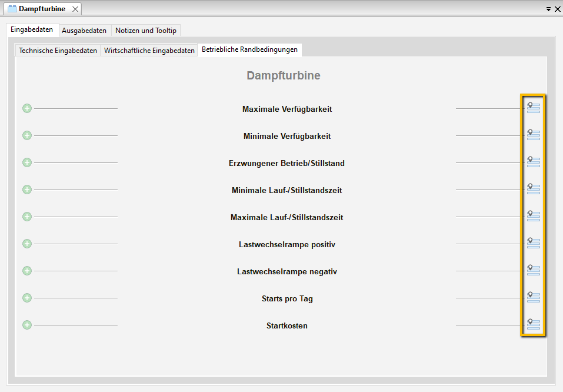Open the Notizen und Tooltip tab

(x=145, y=31)
